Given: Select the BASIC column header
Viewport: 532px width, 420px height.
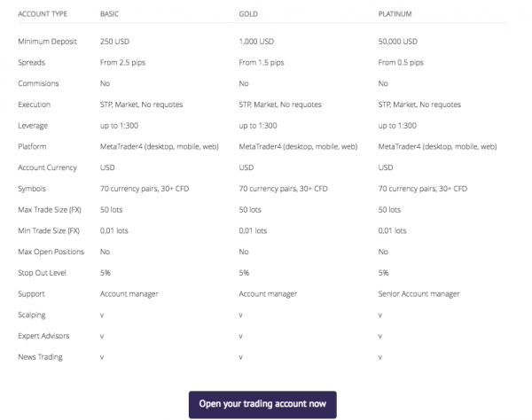Looking at the screenshot, I should (x=110, y=14).
